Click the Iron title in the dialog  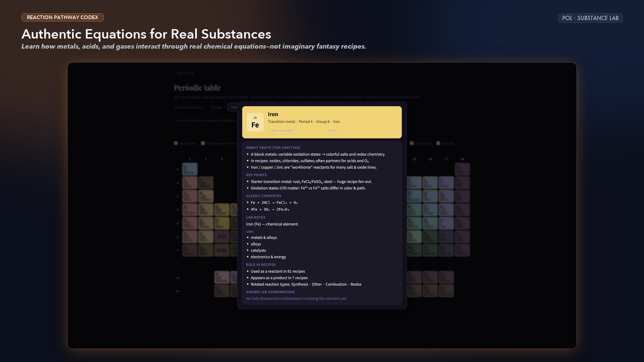[x=273, y=114]
